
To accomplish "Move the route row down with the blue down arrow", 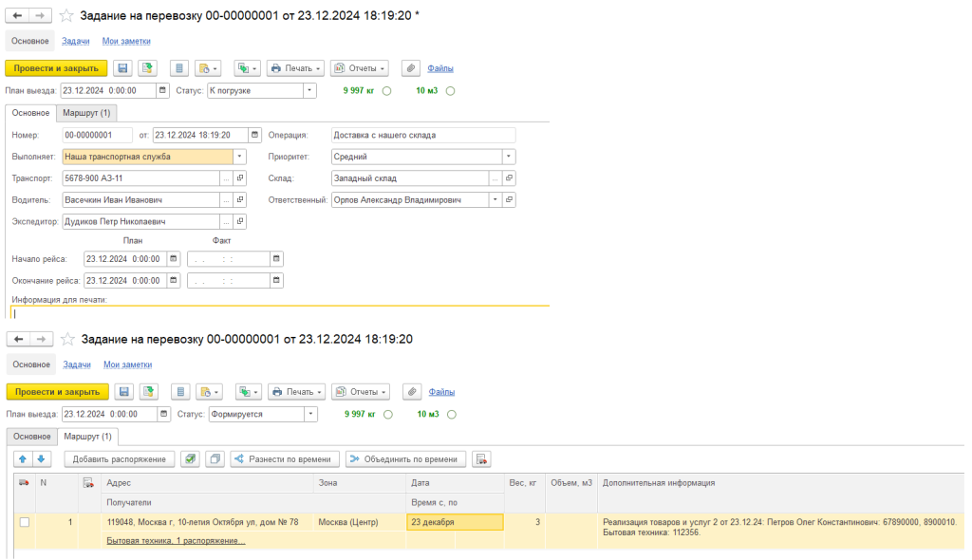I will tap(40, 459).
